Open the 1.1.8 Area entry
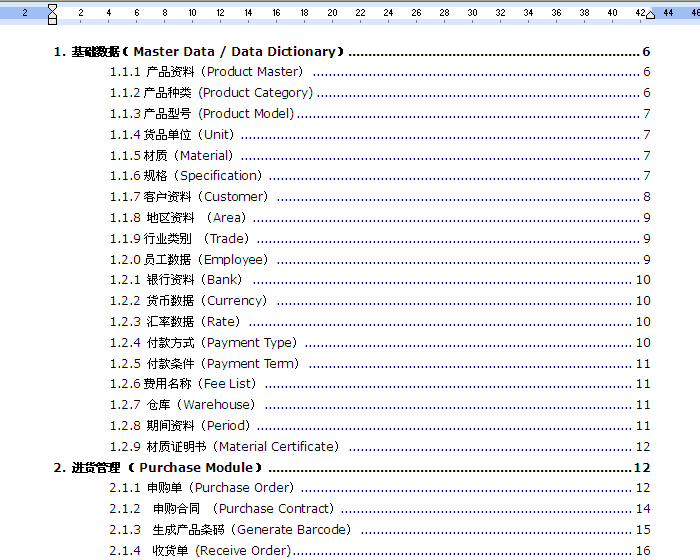 pyautogui.click(x=178, y=218)
